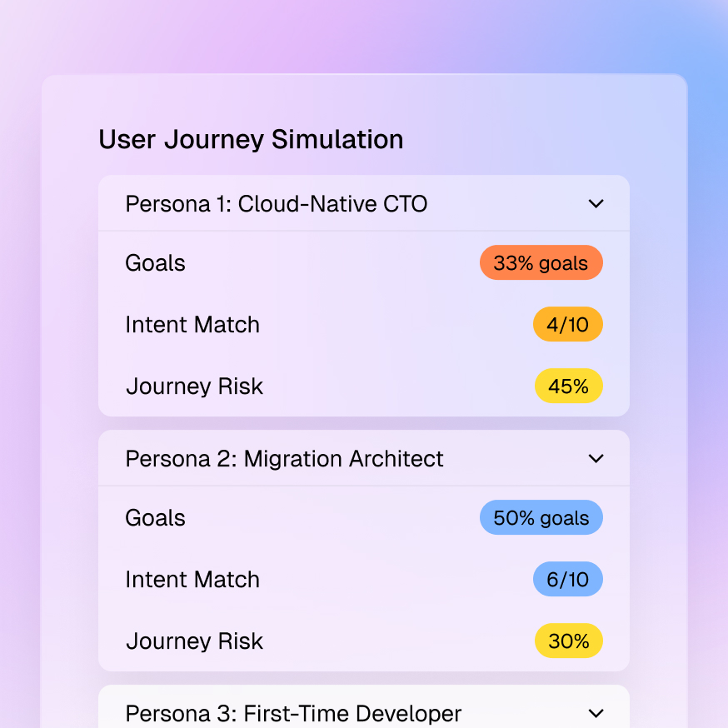Select Intent Match row under Persona 2
The image size is (728, 728).
tap(192, 579)
